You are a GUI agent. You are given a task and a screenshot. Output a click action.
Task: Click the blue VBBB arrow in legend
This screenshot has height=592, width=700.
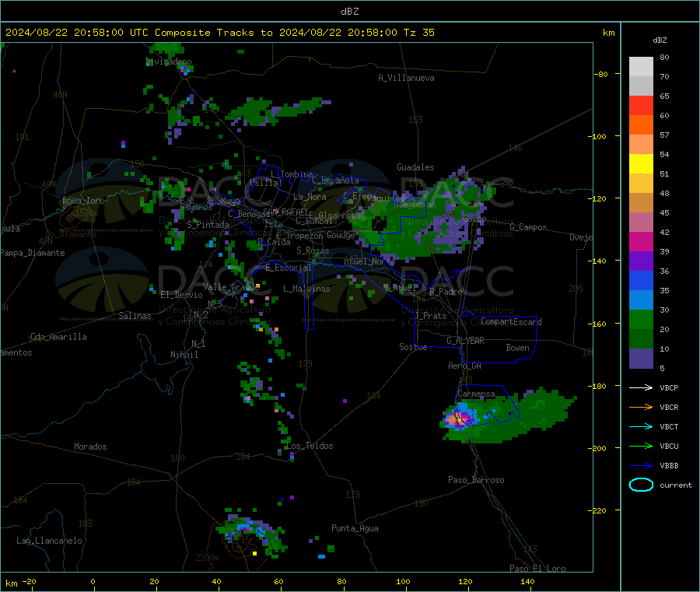tap(641, 466)
